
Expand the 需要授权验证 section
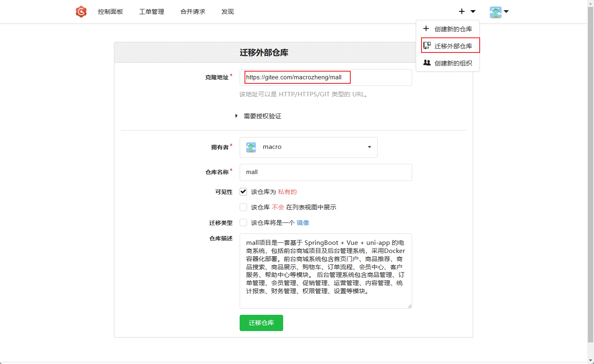(236, 116)
